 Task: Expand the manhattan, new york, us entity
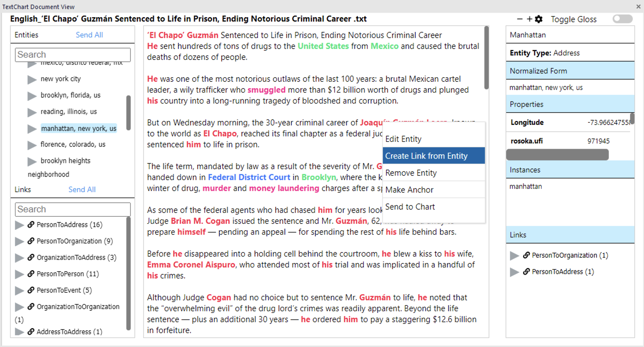pyautogui.click(x=32, y=129)
